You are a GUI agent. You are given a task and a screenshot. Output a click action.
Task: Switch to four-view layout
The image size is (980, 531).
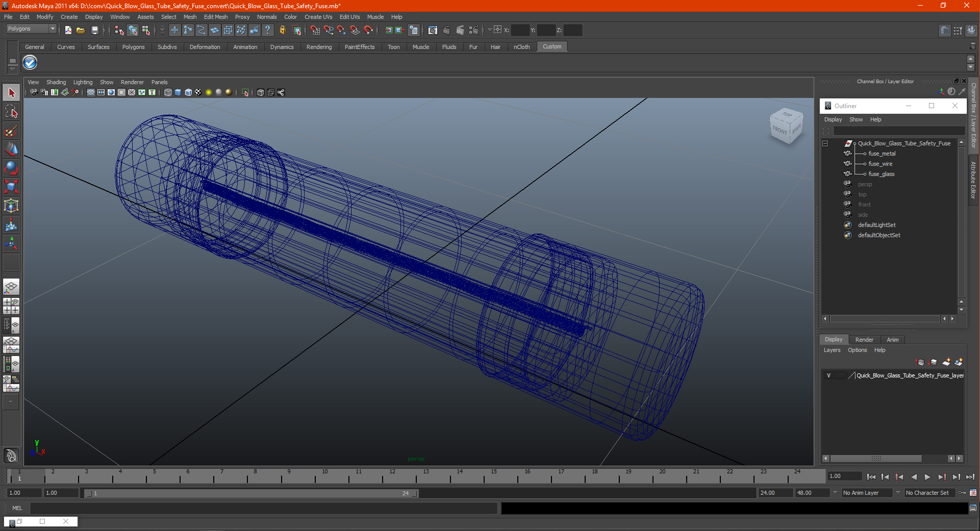[x=11, y=306]
